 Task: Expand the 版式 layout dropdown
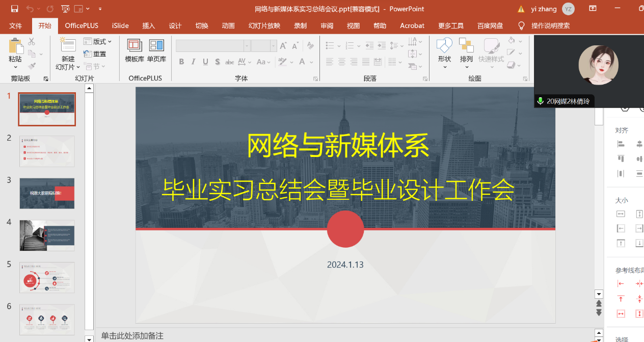[97, 41]
